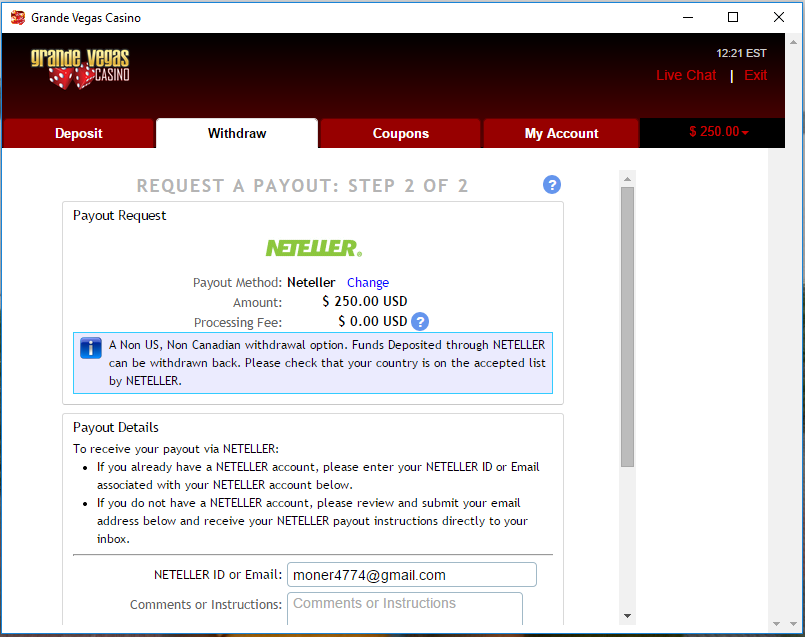Open Live Chat
The image size is (805, 637).
tap(686, 75)
